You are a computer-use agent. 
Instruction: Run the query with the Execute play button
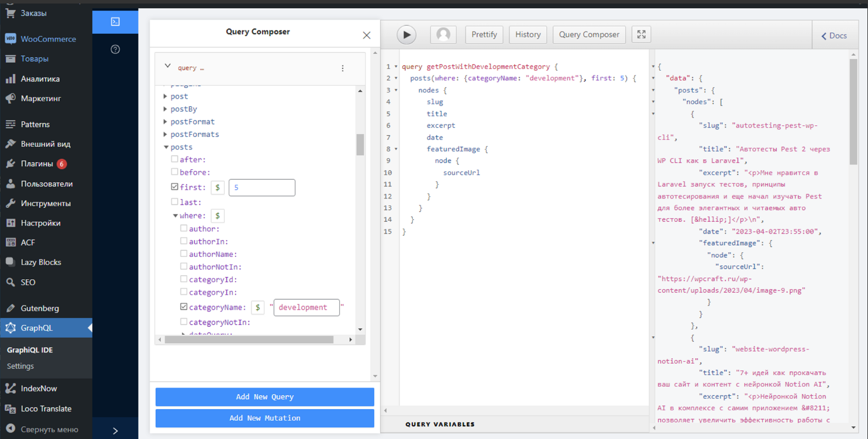[x=407, y=35]
